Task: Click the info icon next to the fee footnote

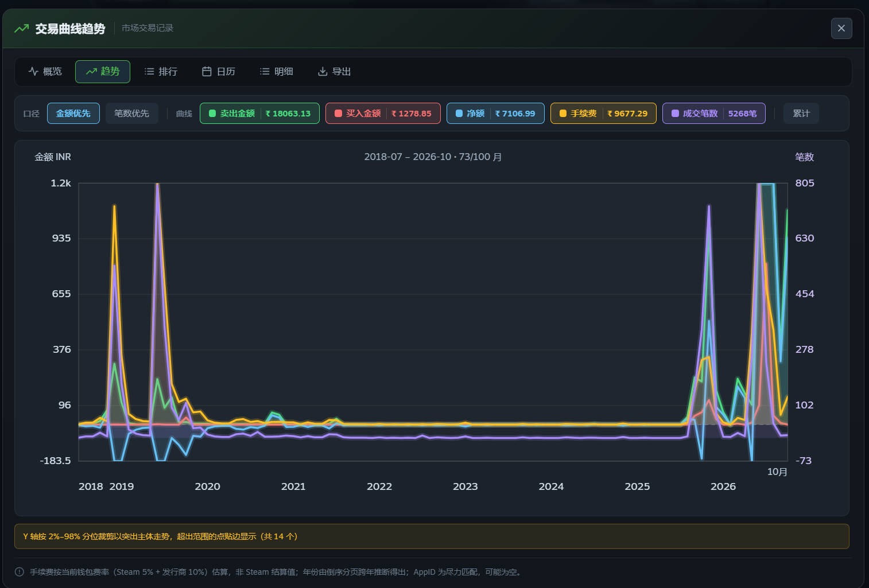Action: click(20, 572)
